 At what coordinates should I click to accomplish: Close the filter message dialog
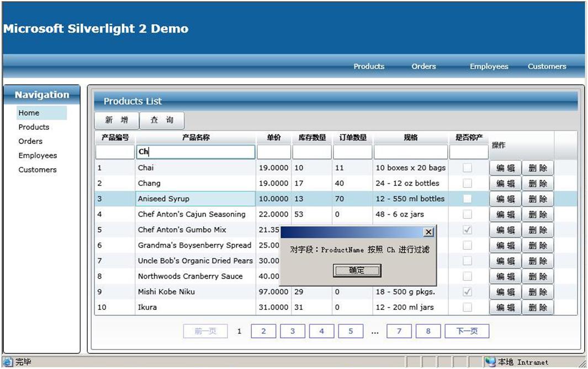tap(428, 232)
